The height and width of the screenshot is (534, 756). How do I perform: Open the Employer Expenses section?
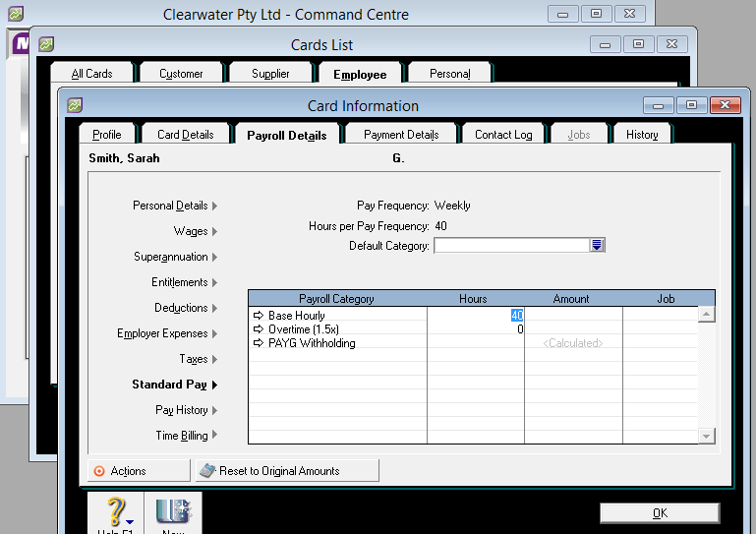[x=167, y=333]
